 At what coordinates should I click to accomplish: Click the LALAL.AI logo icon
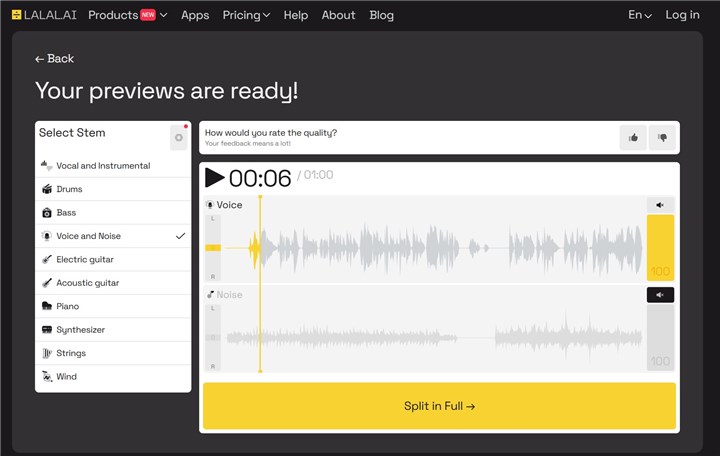17,15
